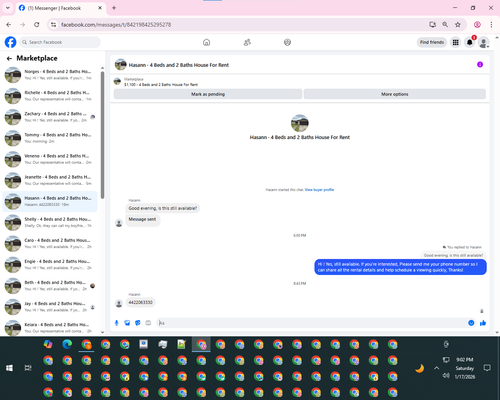This screenshot has width=500, height=400.
Task: Click the Hasann listing avatar in the chat header
Action: (120, 65)
